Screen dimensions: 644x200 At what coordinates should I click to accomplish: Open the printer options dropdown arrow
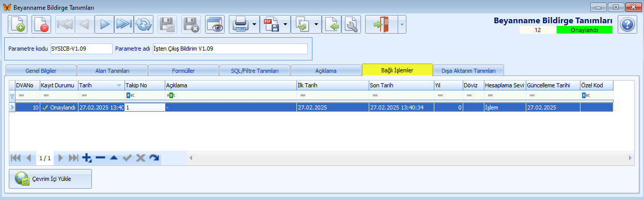pos(255,24)
